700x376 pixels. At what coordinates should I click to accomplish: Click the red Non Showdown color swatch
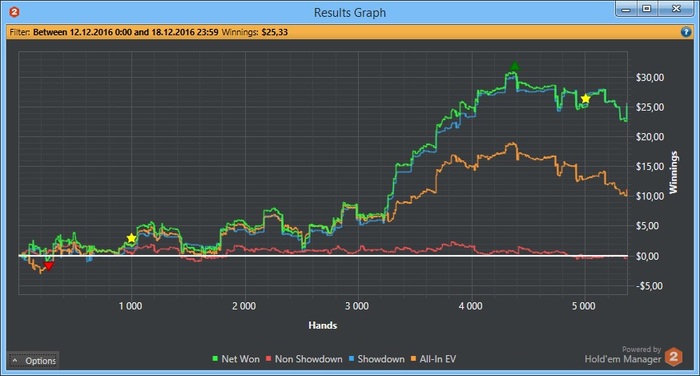point(269,359)
